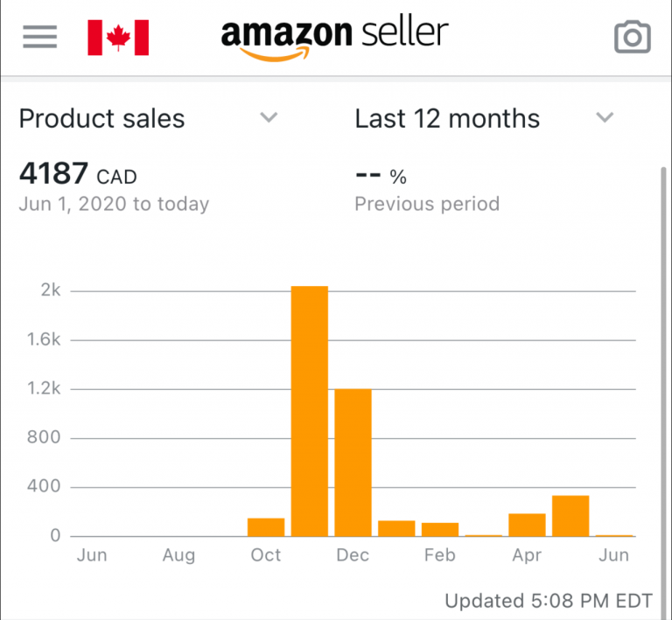The width and height of the screenshot is (672, 620).
Task: Select the October sales bar
Action: tap(266, 527)
